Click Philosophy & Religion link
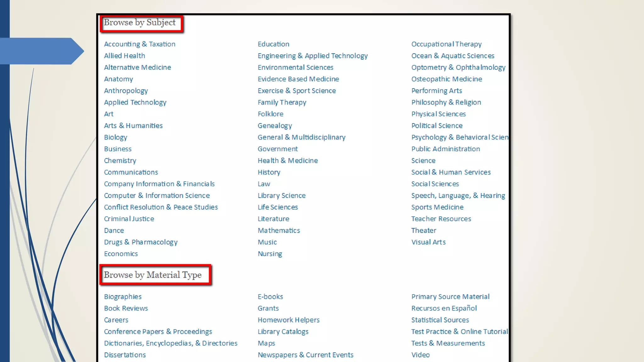644x362 pixels. coord(446,102)
